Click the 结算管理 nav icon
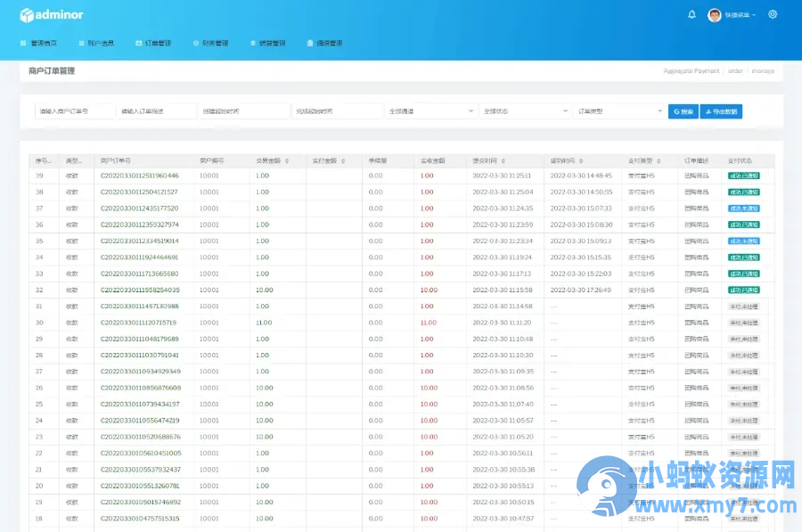 [x=253, y=43]
